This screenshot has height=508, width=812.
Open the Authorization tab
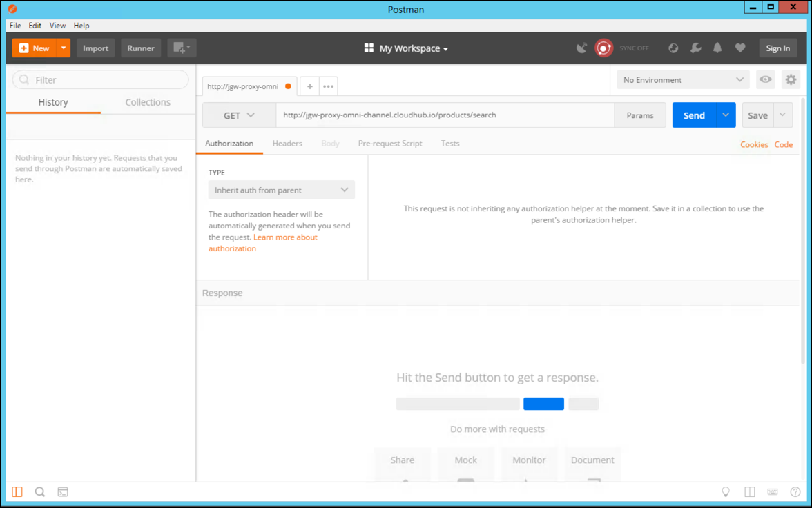229,144
